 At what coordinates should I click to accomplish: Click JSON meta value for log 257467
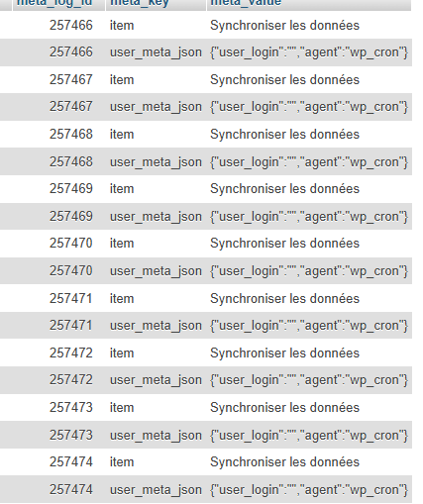(x=309, y=107)
